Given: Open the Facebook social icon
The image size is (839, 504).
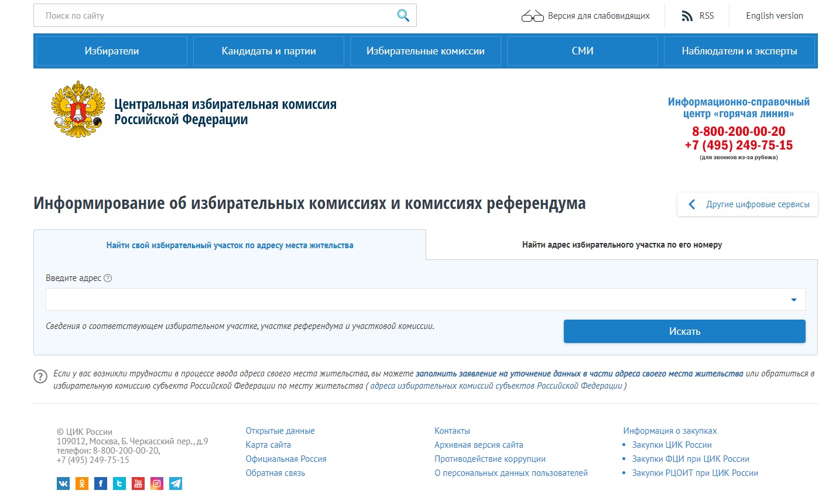Looking at the screenshot, I should [x=101, y=484].
